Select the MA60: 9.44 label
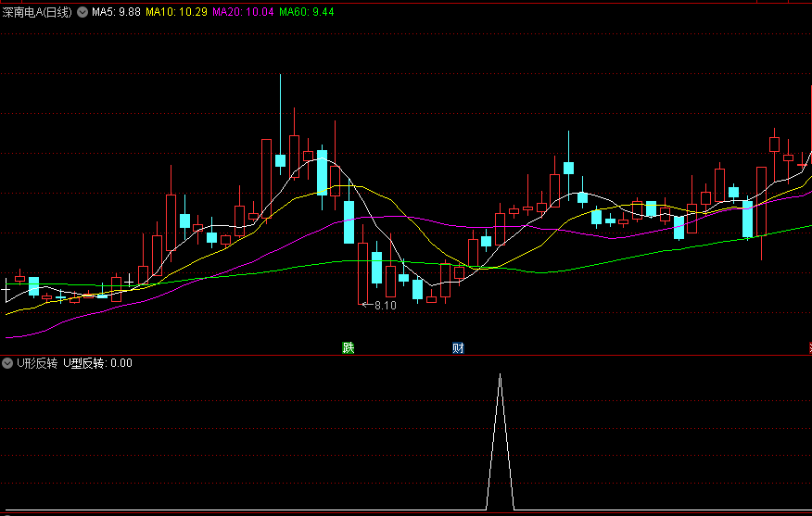The image size is (812, 516). [307, 12]
